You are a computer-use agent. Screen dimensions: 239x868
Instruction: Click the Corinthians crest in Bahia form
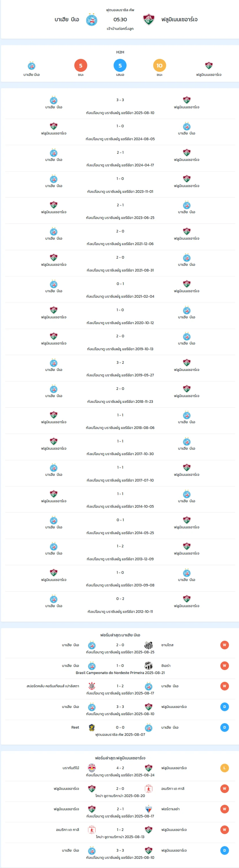point(92,686)
